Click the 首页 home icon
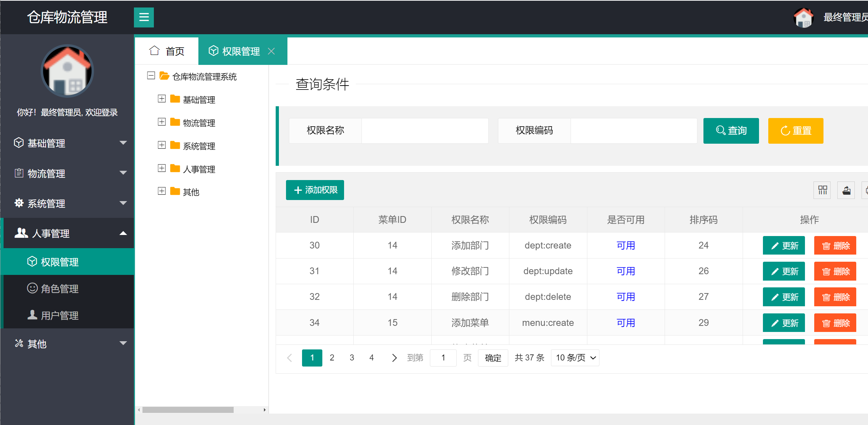The image size is (868, 425). point(154,51)
